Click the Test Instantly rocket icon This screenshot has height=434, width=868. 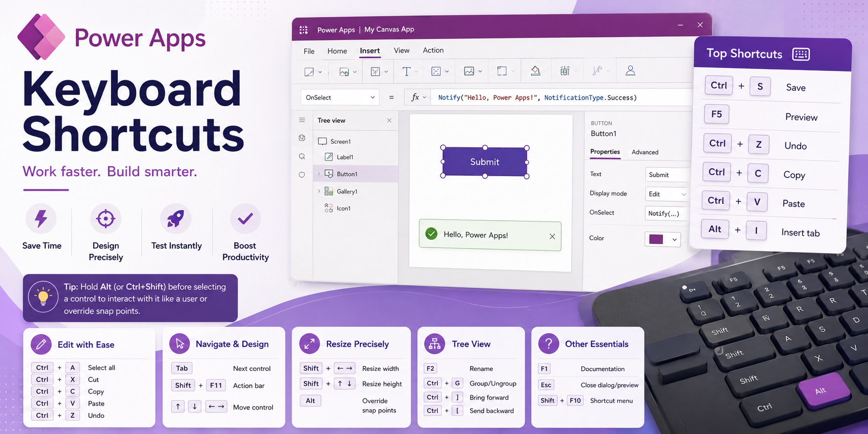[x=176, y=219]
